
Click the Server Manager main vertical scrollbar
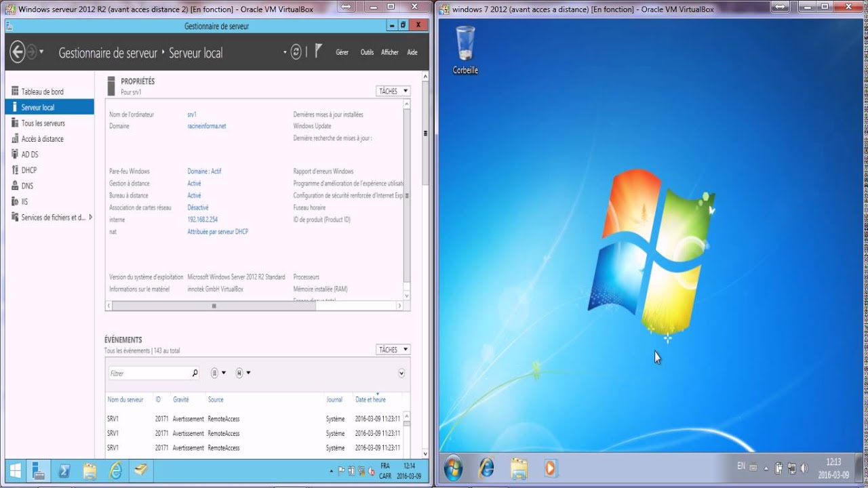(x=425, y=132)
